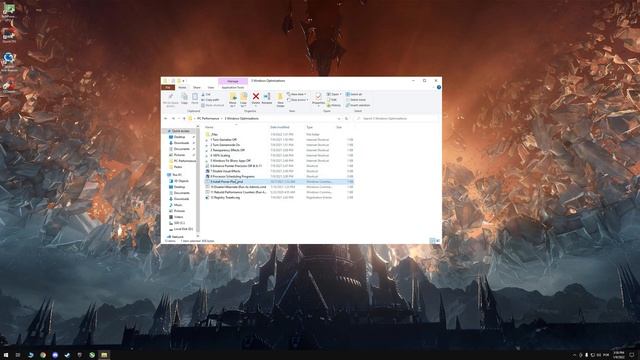Open the Windows Start button
The image size is (640, 360).
[6, 355]
